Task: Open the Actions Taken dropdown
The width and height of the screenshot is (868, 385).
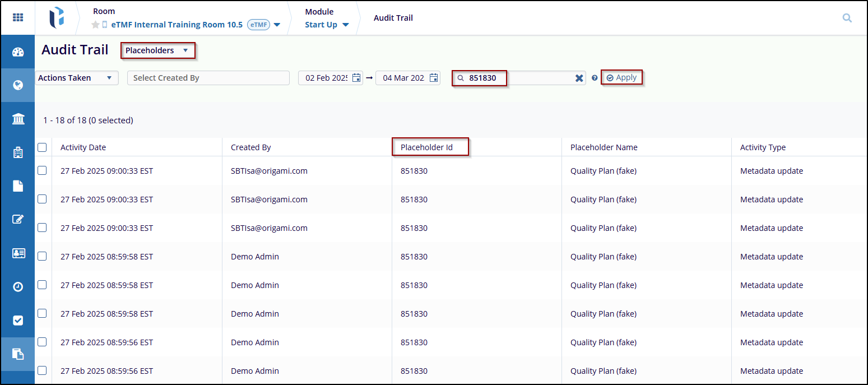Action: (x=76, y=78)
